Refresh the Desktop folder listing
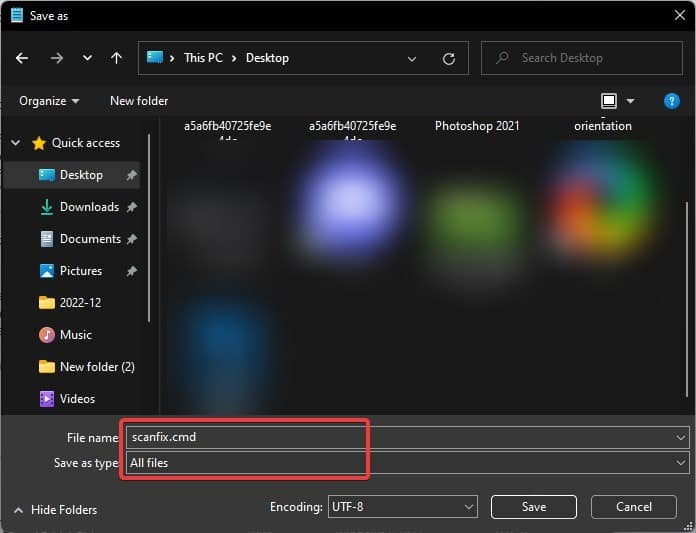The image size is (696, 533). (x=449, y=59)
